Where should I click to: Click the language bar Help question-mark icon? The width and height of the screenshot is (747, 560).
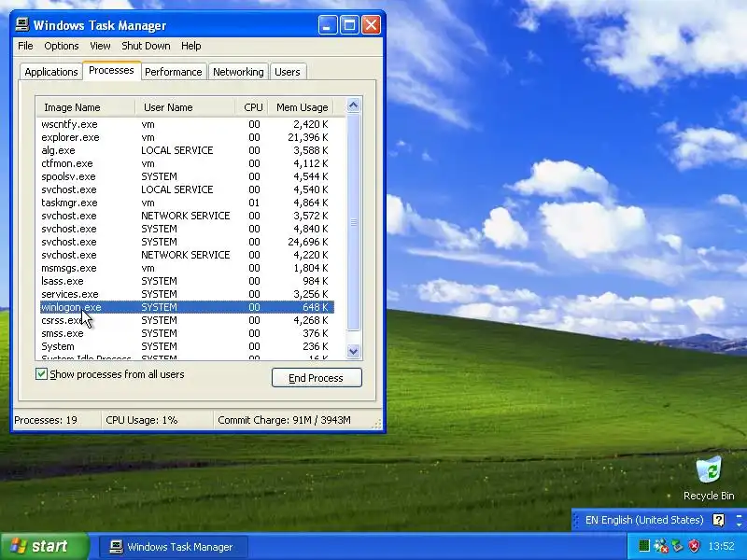pyautogui.click(x=718, y=520)
